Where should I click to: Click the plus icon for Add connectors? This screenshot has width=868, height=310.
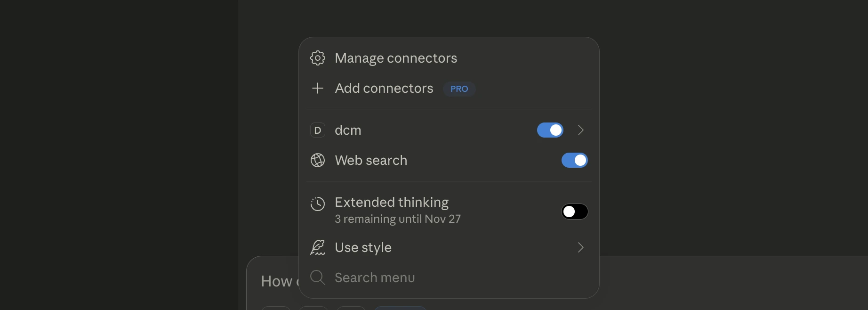coord(318,88)
